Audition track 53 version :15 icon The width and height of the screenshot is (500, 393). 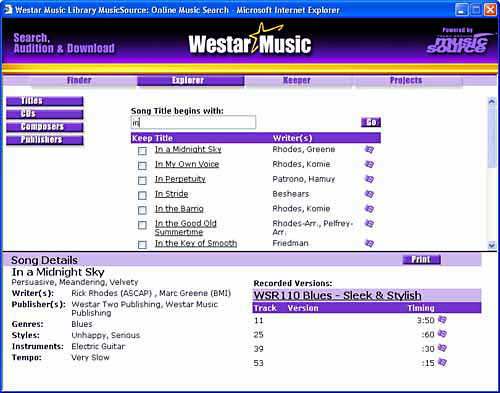pos(442,362)
